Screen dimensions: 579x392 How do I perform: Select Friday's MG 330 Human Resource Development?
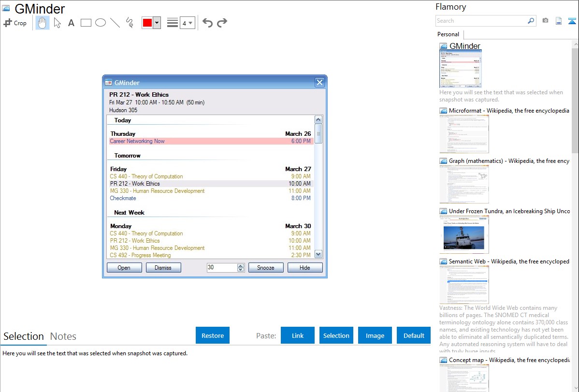point(211,191)
